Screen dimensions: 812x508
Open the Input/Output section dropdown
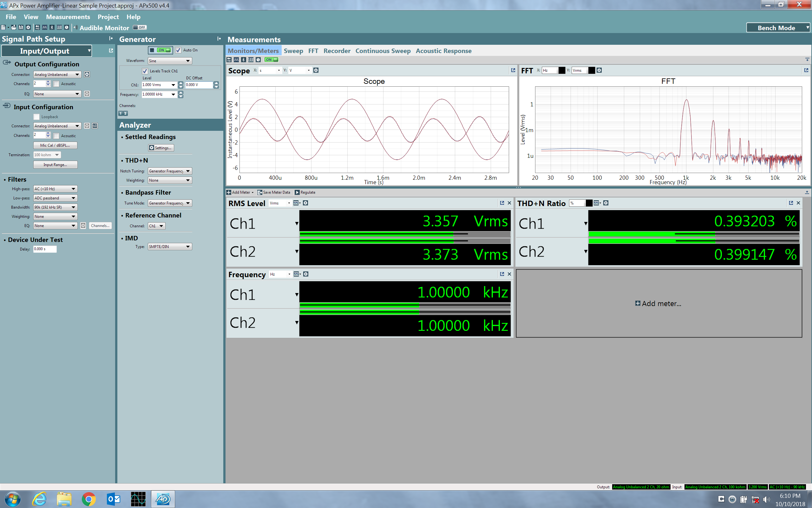pyautogui.click(x=47, y=51)
